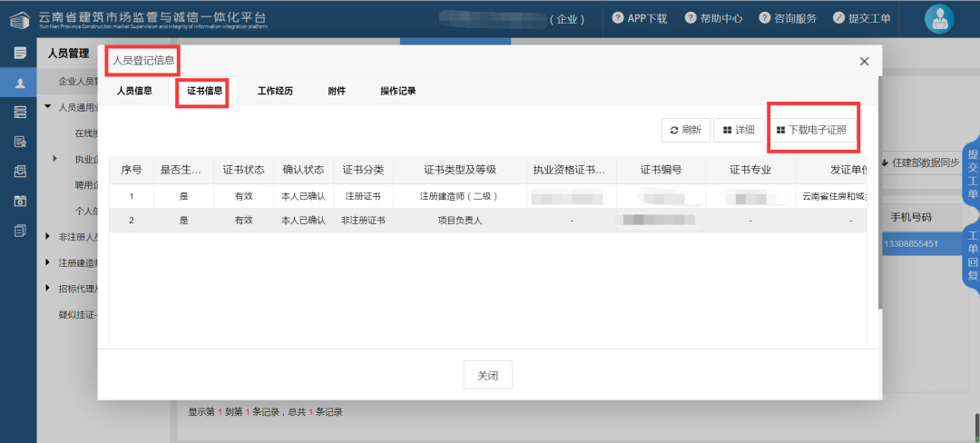
Task: Click the user avatar icon at top right
Action: (938, 19)
